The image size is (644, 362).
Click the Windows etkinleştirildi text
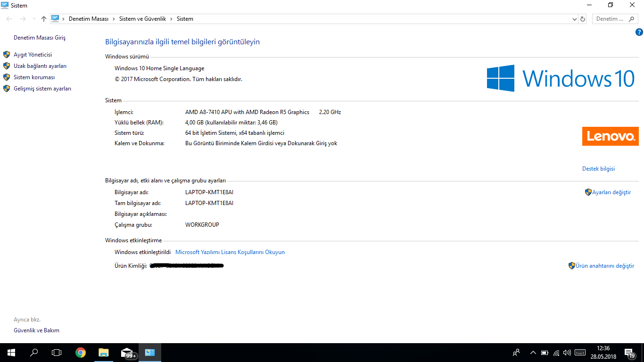pyautogui.click(x=142, y=252)
